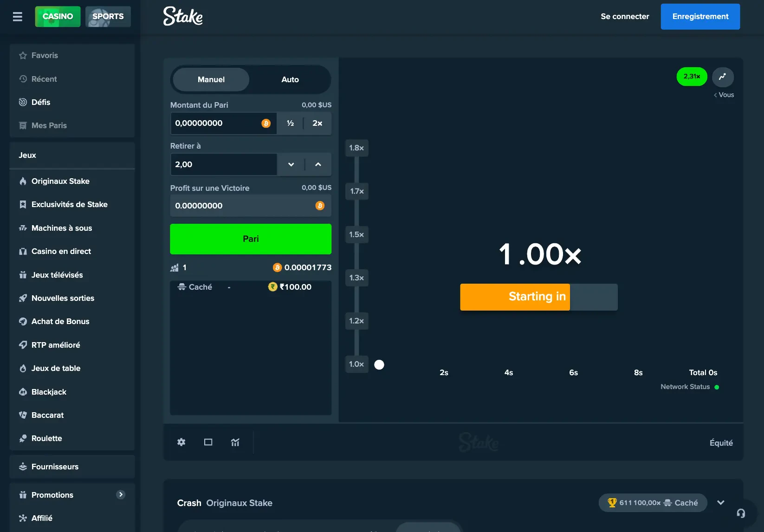Screen dimensions: 764x532
Task: Click the Casino en direct cards icon
Action: [23, 251]
